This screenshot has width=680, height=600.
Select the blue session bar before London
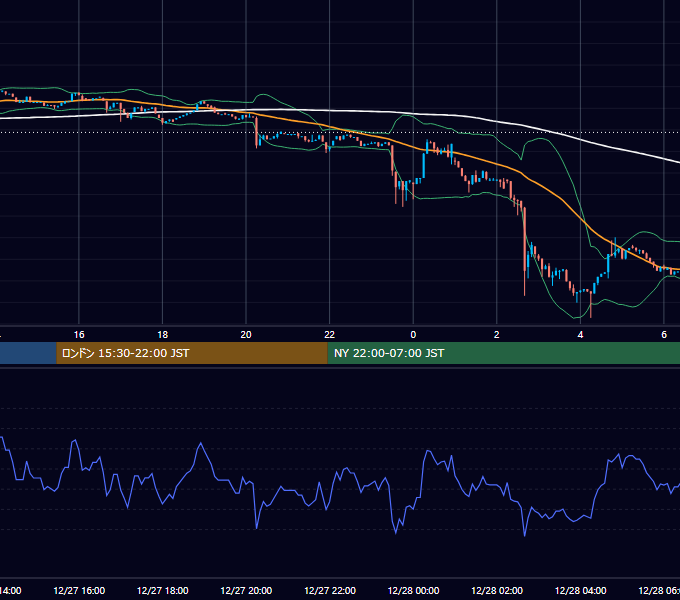pos(28,353)
